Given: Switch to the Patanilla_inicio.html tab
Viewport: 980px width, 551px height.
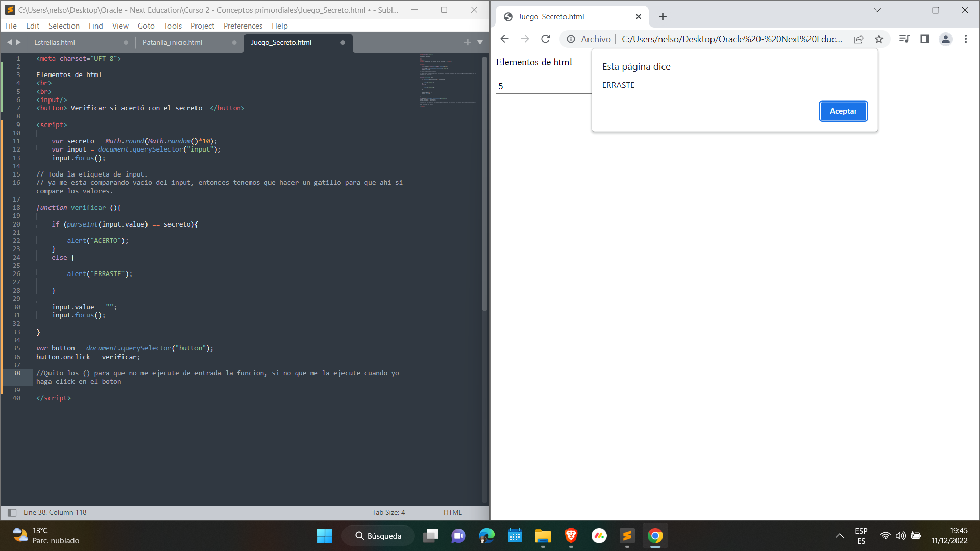Looking at the screenshot, I should [173, 42].
